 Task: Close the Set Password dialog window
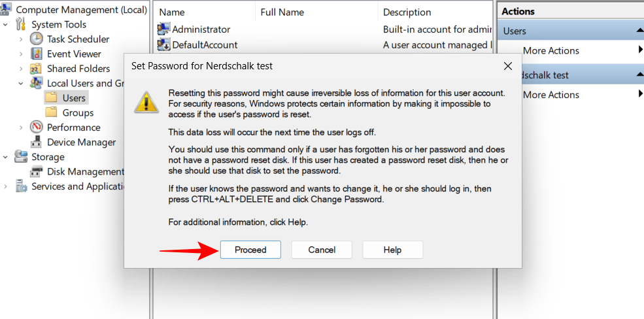click(x=507, y=66)
